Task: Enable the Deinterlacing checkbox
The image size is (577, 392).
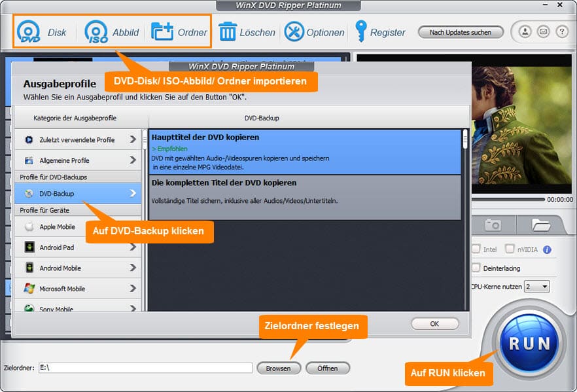Action: (477, 268)
